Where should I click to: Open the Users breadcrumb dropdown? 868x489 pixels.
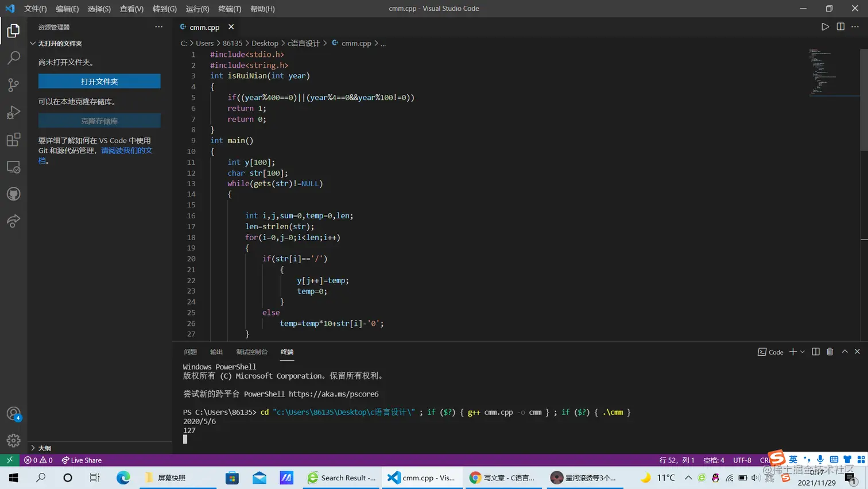204,44
